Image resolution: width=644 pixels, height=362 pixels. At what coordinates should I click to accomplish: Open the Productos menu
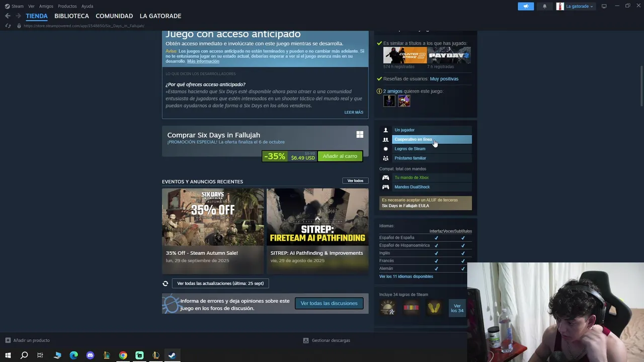[x=67, y=6]
